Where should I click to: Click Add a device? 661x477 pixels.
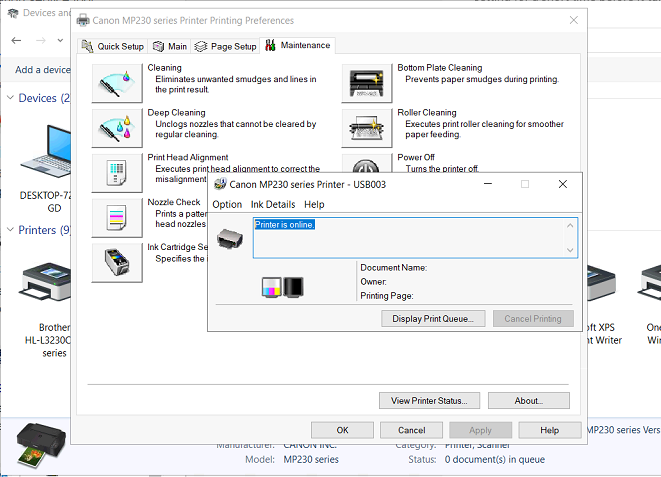coord(43,70)
